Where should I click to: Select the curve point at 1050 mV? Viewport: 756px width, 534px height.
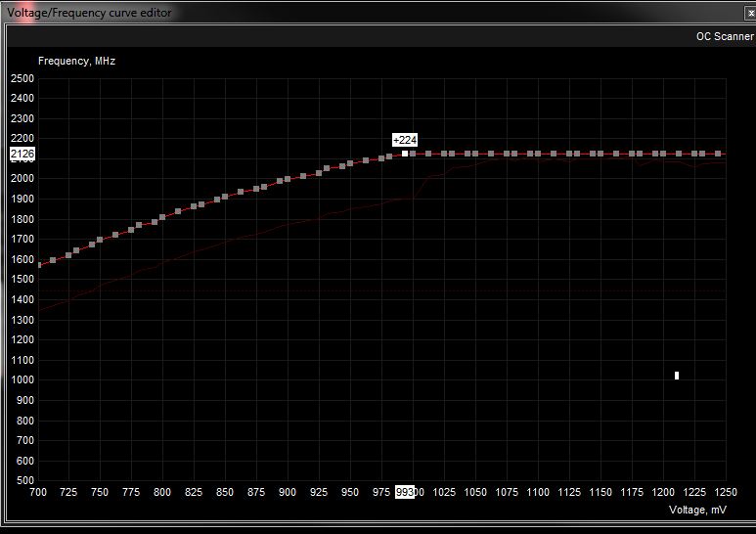click(475, 154)
